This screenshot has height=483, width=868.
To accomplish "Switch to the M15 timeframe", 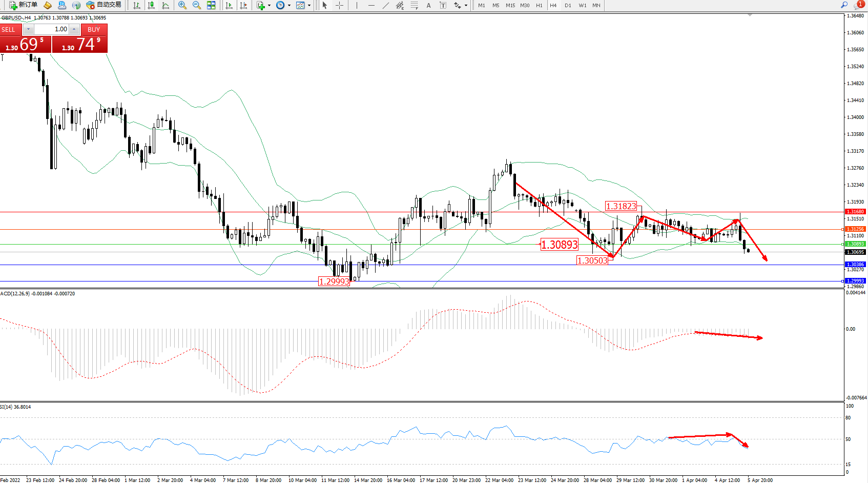I will pos(510,5).
